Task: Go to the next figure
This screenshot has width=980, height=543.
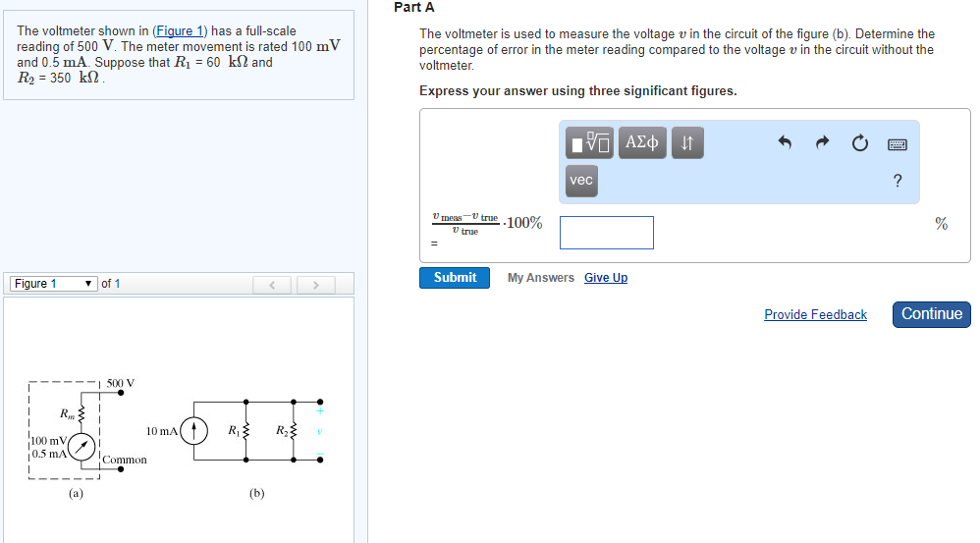Action: [x=315, y=285]
